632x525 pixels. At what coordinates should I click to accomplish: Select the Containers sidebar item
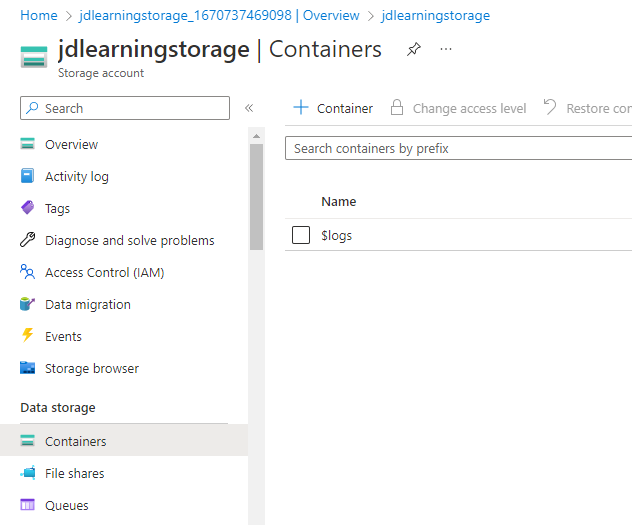(75, 441)
